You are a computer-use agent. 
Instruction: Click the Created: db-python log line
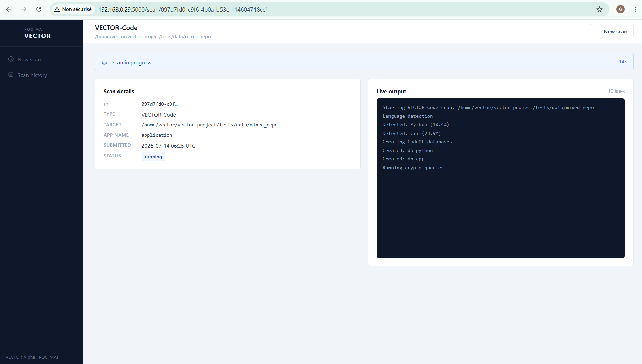(407, 151)
